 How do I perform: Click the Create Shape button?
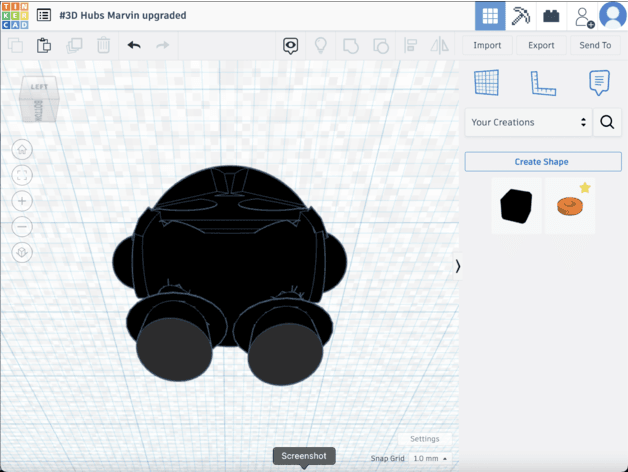pyautogui.click(x=543, y=162)
